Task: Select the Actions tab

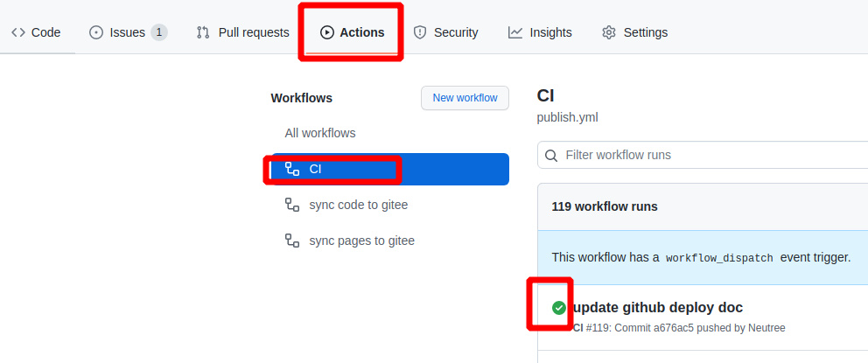Action: tap(352, 32)
